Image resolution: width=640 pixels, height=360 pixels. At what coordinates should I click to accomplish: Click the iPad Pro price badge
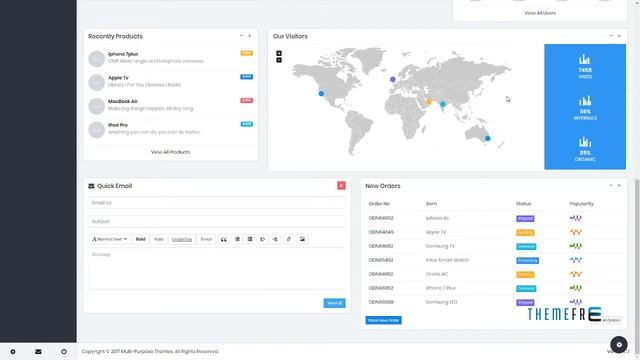point(247,124)
